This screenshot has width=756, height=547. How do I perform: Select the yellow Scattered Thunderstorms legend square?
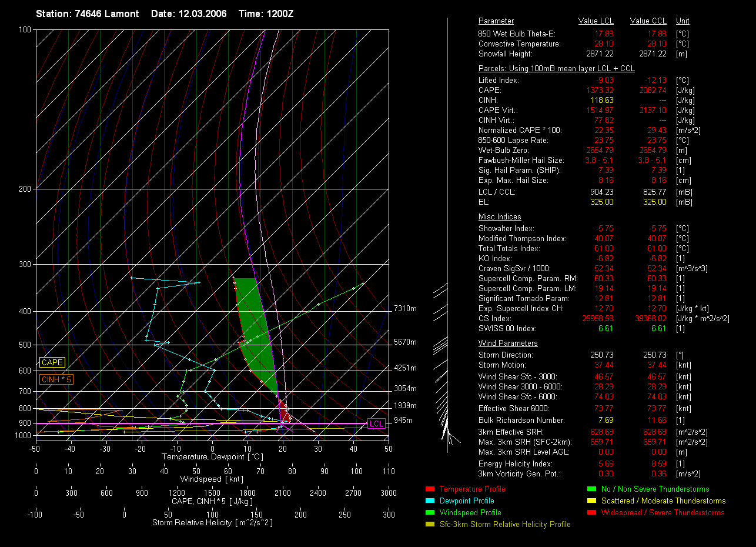[591, 501]
